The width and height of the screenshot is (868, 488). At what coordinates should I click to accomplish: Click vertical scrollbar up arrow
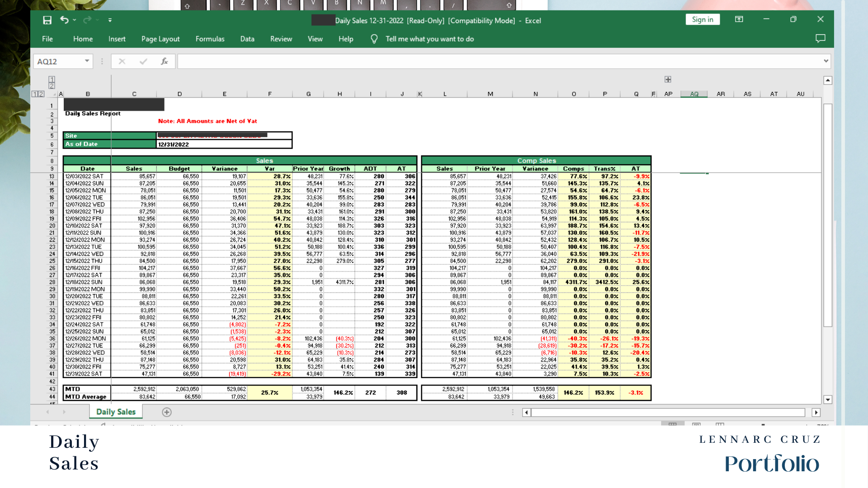pos(828,80)
